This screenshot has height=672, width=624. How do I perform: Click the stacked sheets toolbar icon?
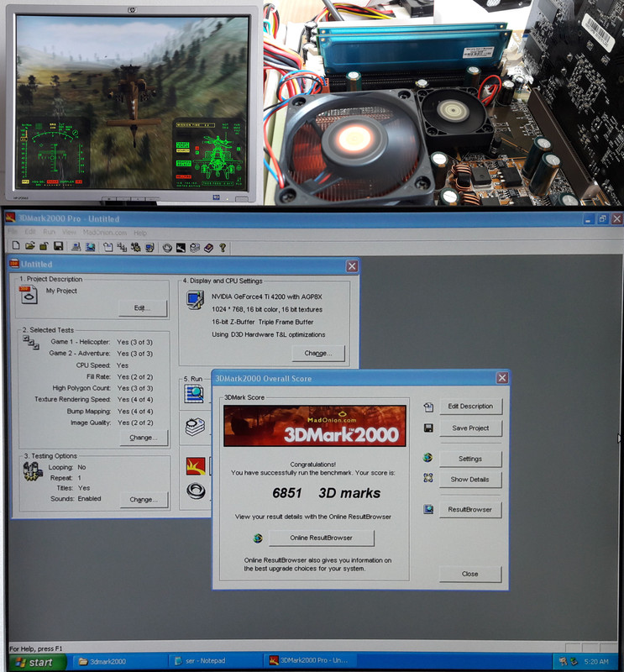tap(195, 248)
